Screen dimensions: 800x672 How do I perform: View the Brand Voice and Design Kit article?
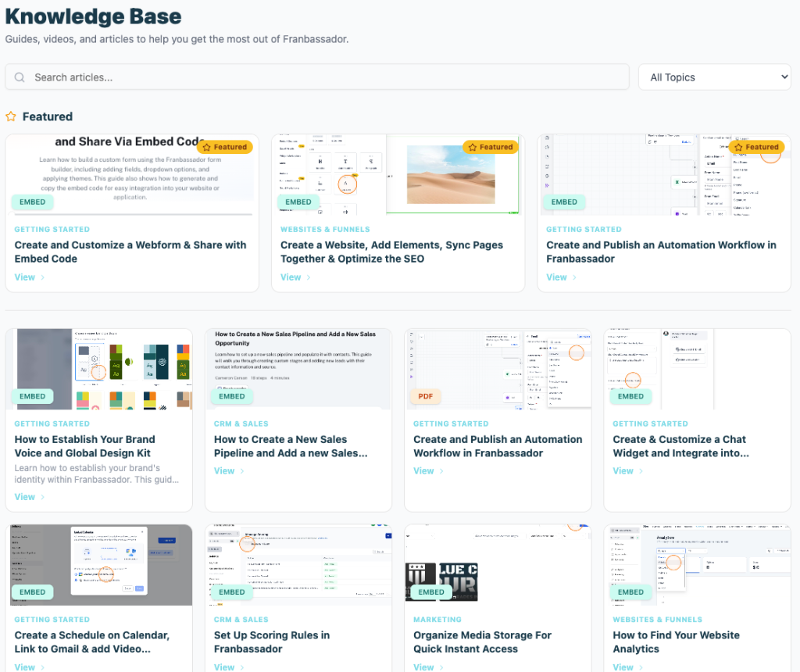tap(30, 497)
